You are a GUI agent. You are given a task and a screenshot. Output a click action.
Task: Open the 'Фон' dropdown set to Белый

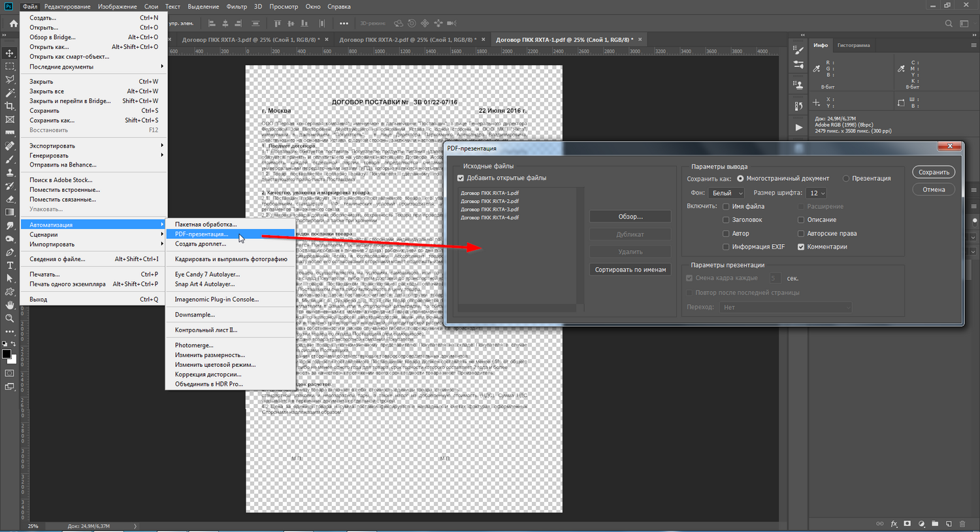pos(727,193)
